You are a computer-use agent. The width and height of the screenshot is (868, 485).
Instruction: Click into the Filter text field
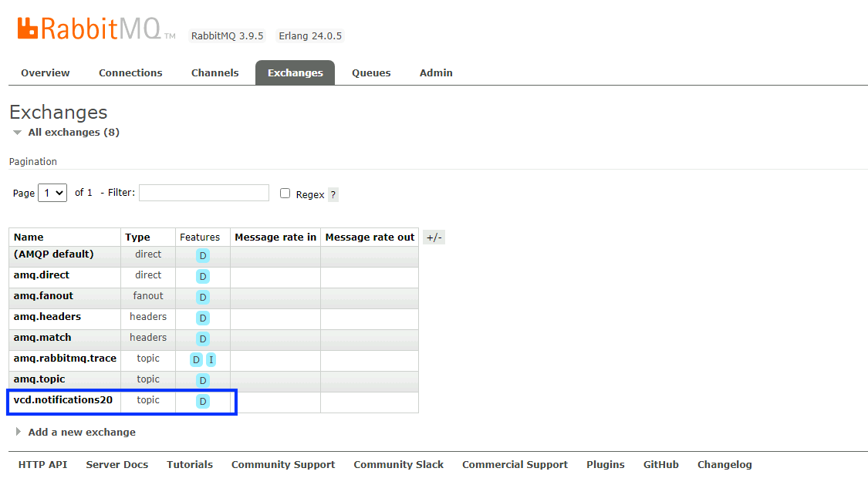pyautogui.click(x=204, y=193)
